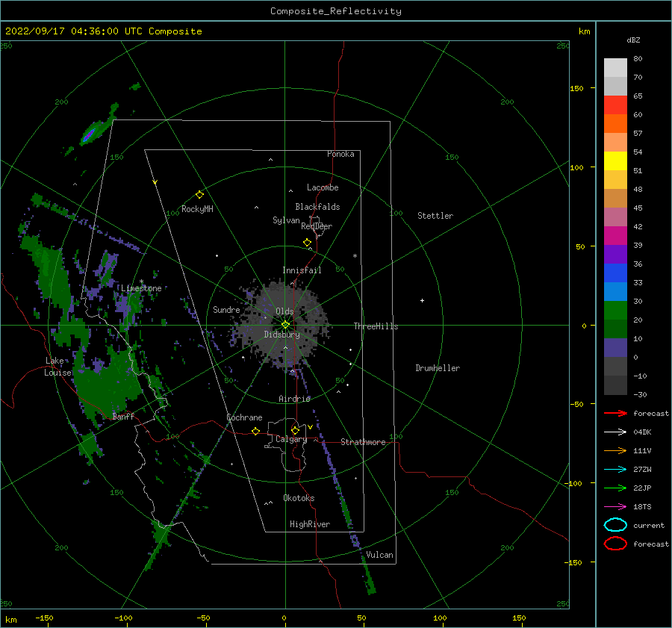Click the green 22JP arrow icon
Image resolution: width=672 pixels, height=628 pixels.
click(615, 488)
